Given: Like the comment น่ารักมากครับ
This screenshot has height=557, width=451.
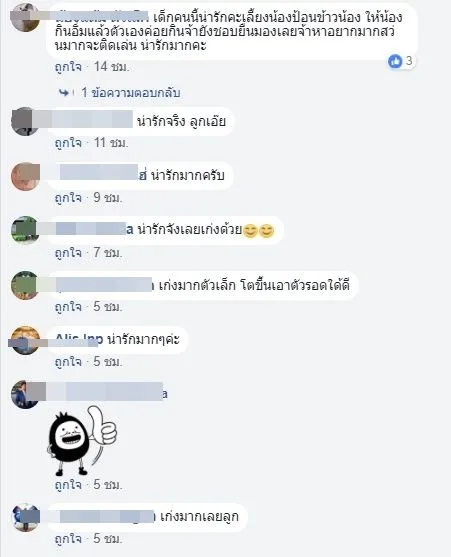Looking at the screenshot, I should [68, 198].
